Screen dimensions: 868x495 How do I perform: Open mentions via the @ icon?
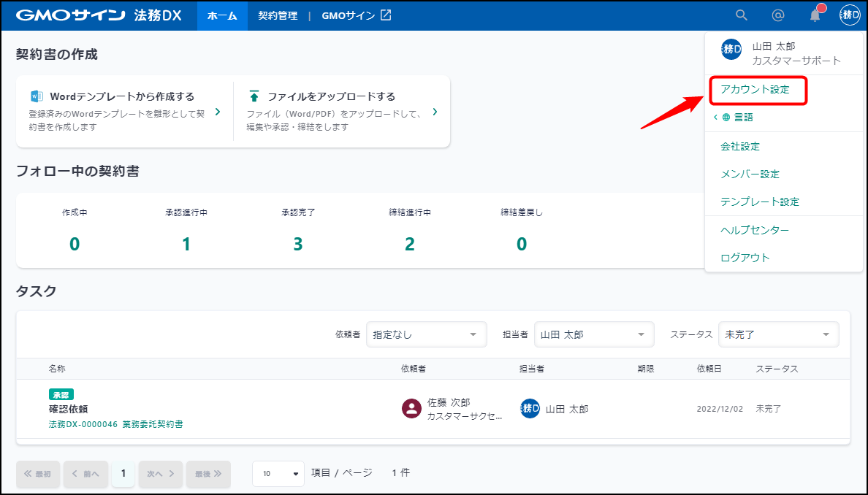(778, 15)
